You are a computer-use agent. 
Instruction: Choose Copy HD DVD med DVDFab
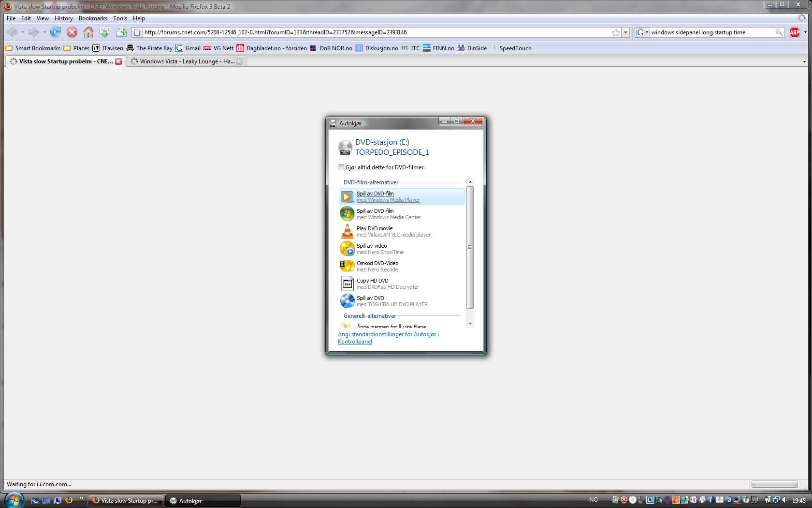pyautogui.click(x=402, y=284)
